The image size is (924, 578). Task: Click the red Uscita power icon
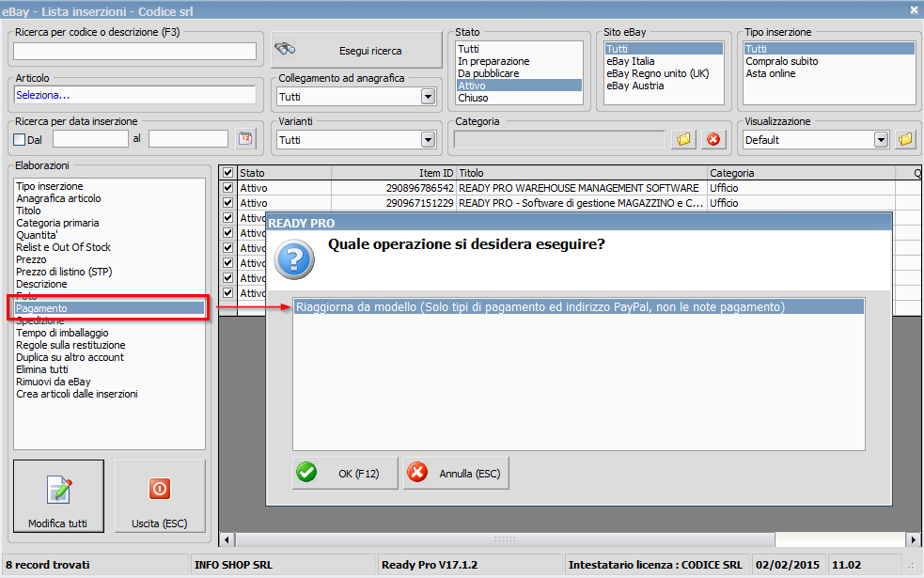(x=160, y=489)
